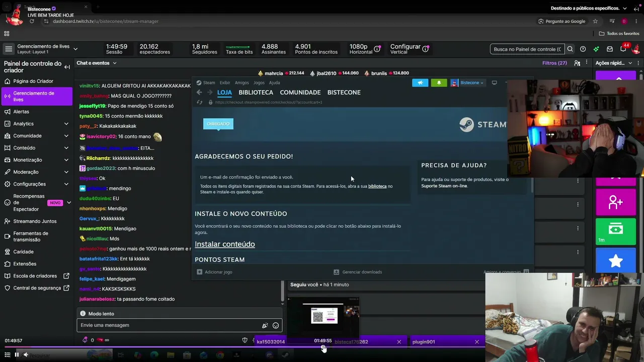The image size is (644, 362).
Task: Open the Chat e eventos dropdown
Action: tap(97, 63)
